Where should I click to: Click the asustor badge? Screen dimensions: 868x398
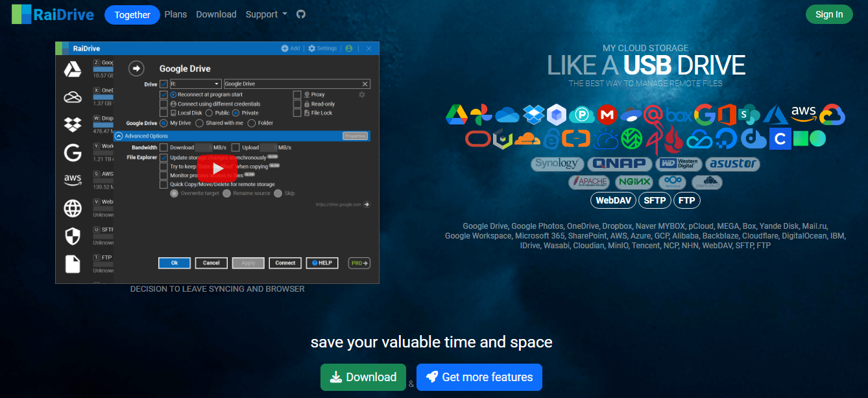pos(732,163)
